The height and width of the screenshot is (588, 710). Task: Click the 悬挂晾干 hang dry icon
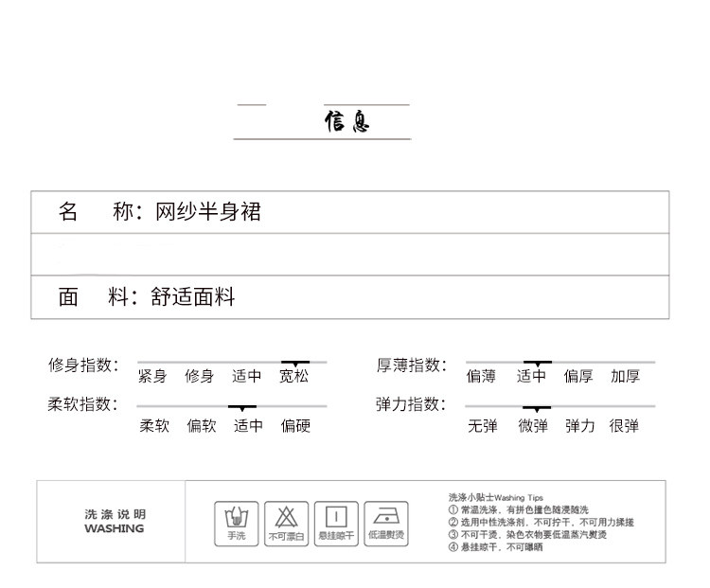click(x=336, y=523)
